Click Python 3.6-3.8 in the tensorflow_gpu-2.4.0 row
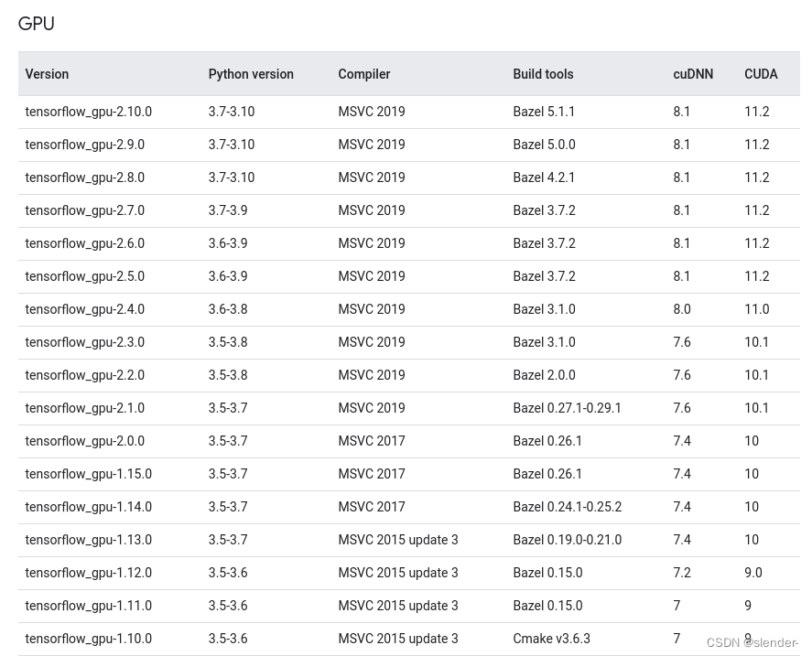Viewport: 812px width, 656px height. pos(228,309)
